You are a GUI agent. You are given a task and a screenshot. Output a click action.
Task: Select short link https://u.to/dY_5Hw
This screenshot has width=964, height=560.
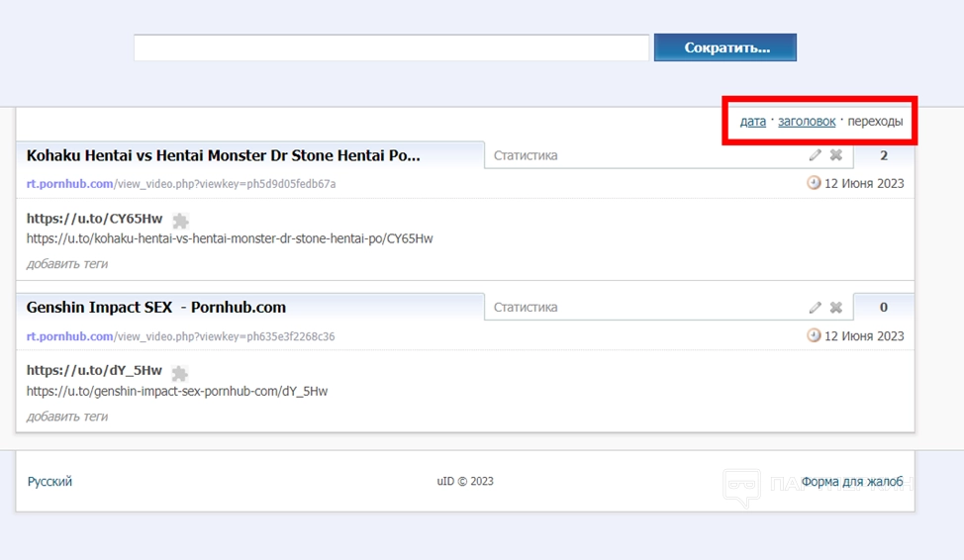(94, 371)
